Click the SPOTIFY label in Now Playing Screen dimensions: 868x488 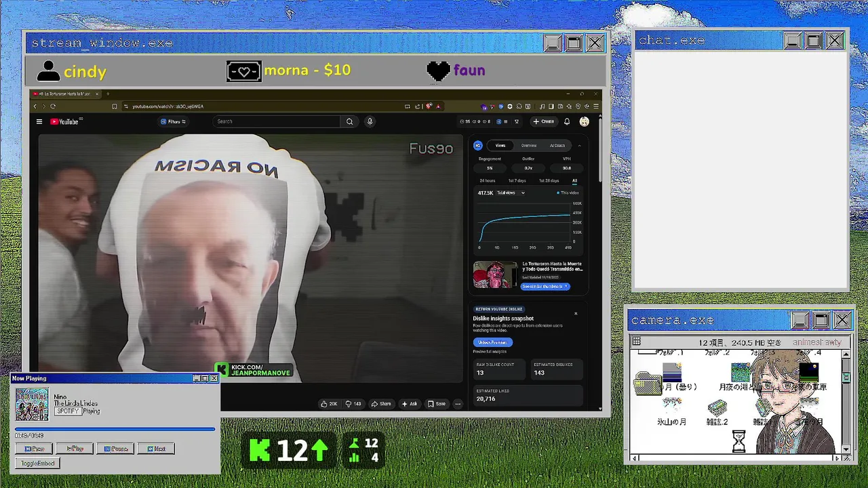pos(68,411)
